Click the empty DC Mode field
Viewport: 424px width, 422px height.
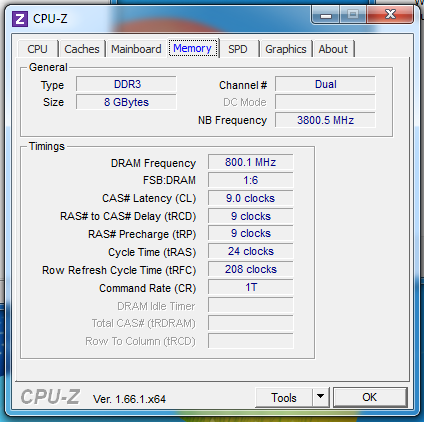coord(325,102)
